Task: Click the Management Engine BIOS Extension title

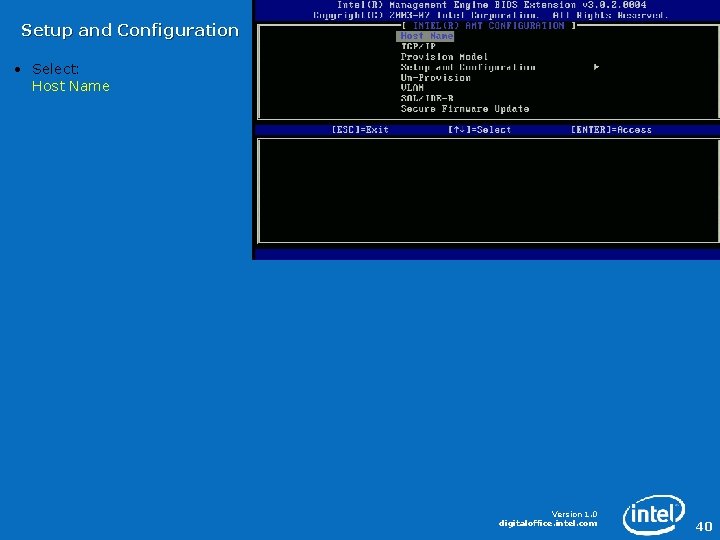Action: point(492,5)
